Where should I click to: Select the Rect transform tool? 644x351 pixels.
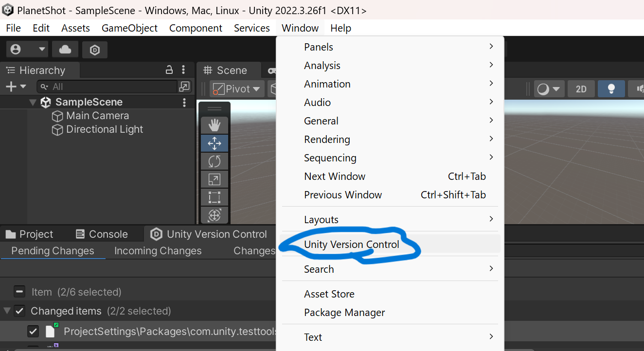(215, 197)
